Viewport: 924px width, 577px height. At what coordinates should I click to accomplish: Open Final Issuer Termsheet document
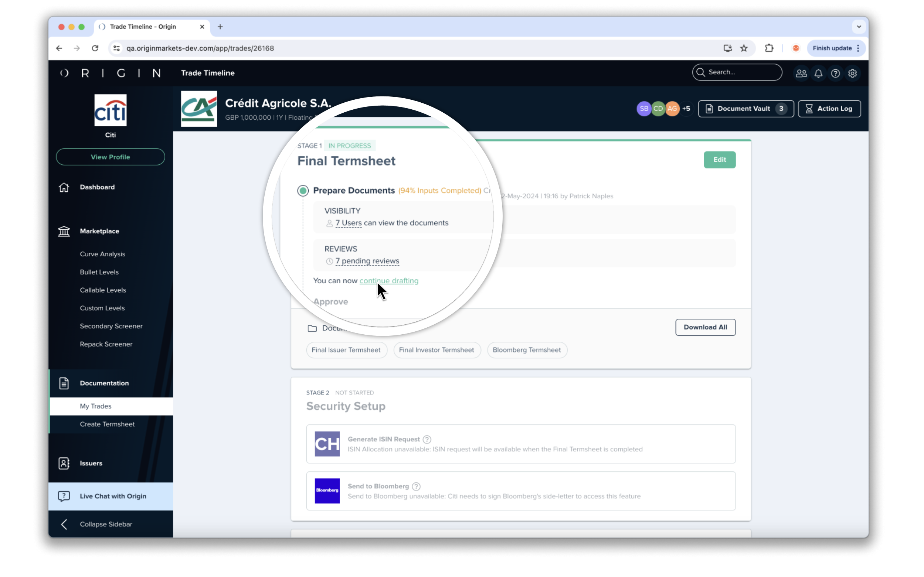coord(346,350)
